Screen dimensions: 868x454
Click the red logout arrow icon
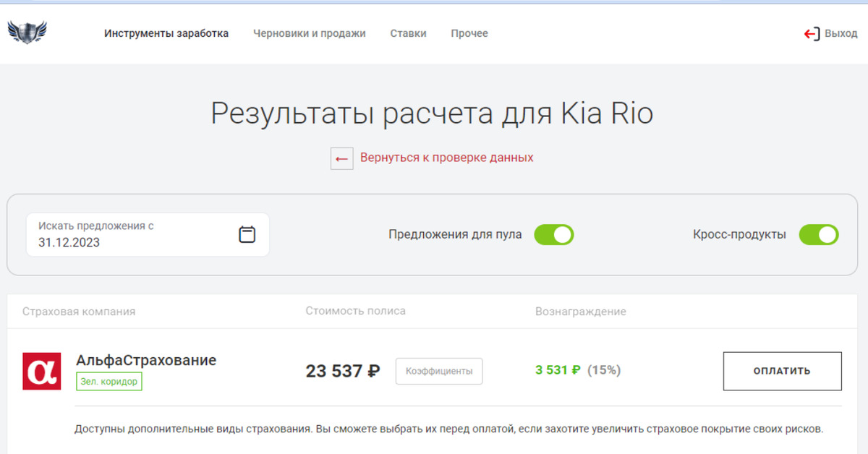(x=812, y=34)
